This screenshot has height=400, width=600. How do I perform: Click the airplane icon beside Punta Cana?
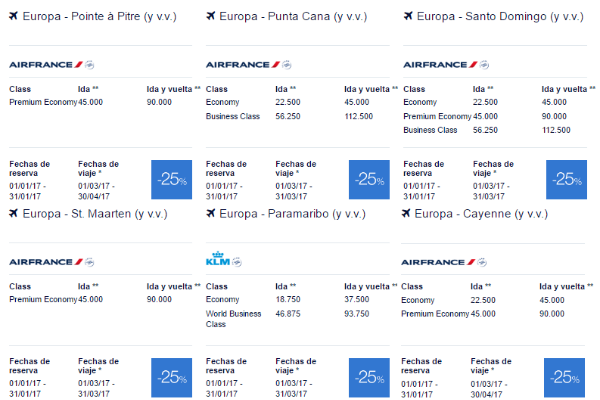pos(210,16)
